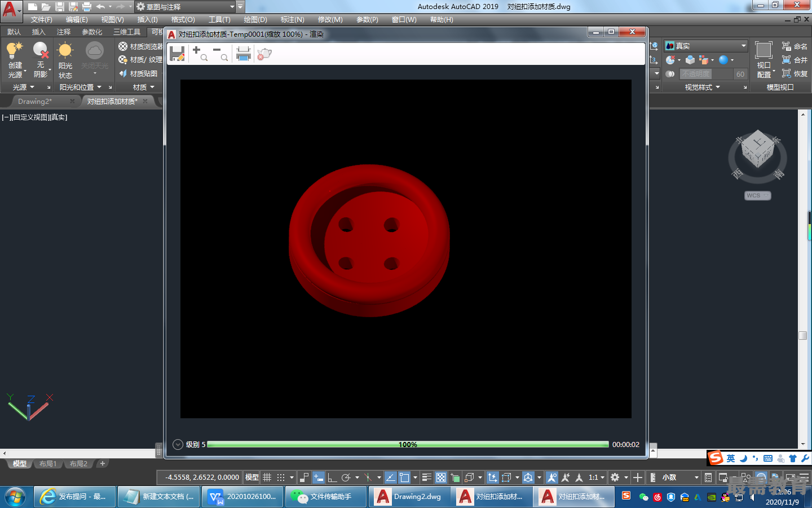Click 材质贴图 material mapping
The height and width of the screenshot is (508, 812).
tap(138, 73)
